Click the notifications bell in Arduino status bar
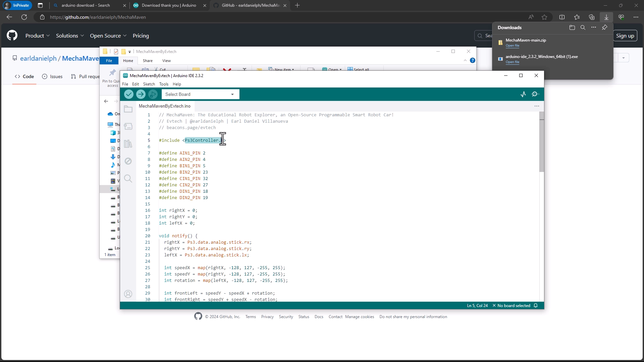The height and width of the screenshot is (362, 644). click(536, 305)
